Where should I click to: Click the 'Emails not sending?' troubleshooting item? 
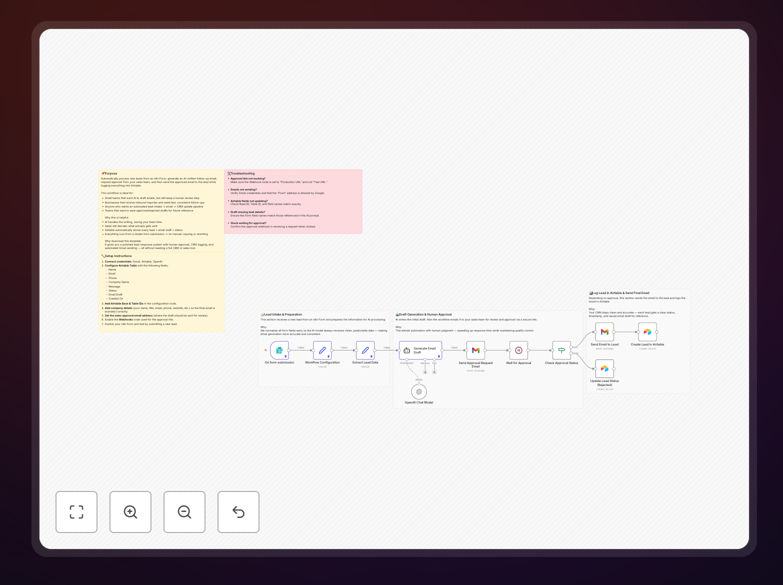click(x=244, y=190)
